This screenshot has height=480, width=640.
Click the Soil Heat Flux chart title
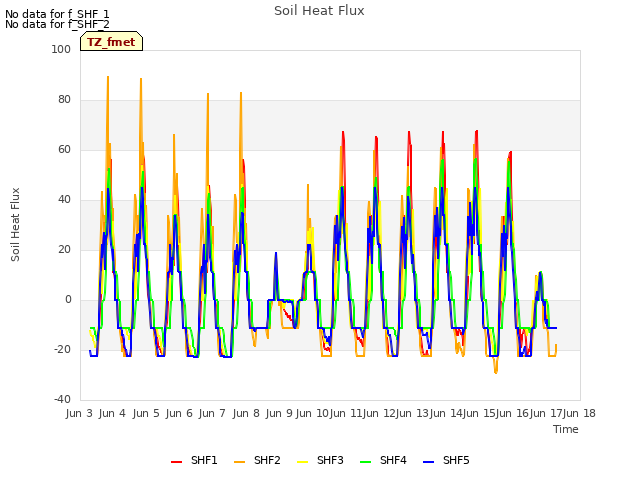pyautogui.click(x=319, y=11)
